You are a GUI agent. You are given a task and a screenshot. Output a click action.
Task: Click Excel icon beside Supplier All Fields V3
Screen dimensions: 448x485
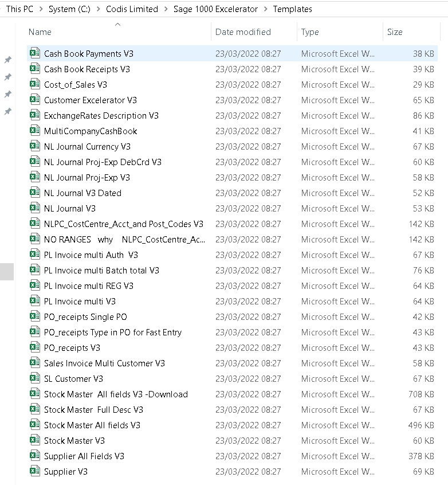(x=34, y=455)
